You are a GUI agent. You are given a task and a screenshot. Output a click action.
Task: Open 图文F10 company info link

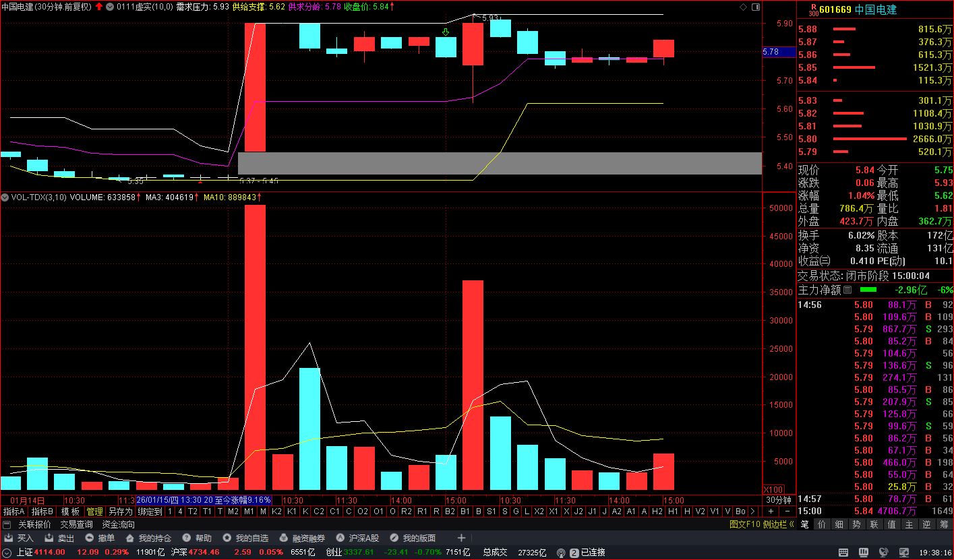[744, 524]
